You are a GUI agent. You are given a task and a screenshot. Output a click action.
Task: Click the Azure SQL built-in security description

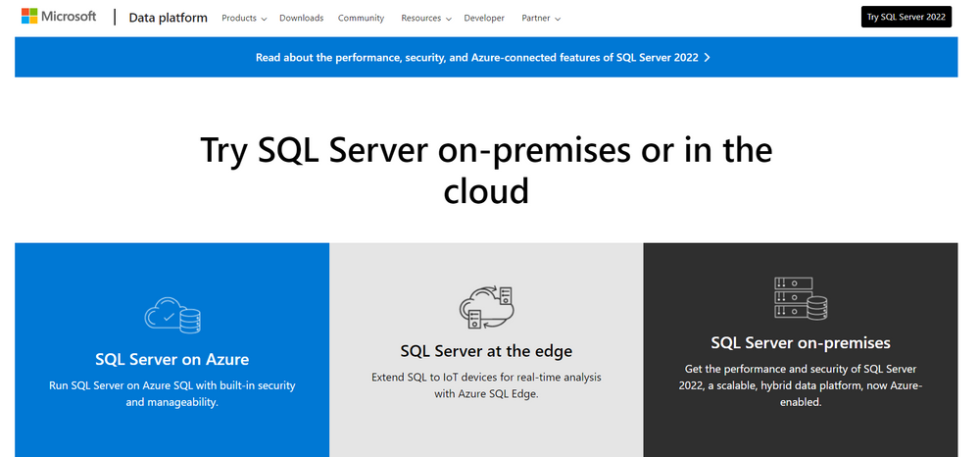[172, 393]
